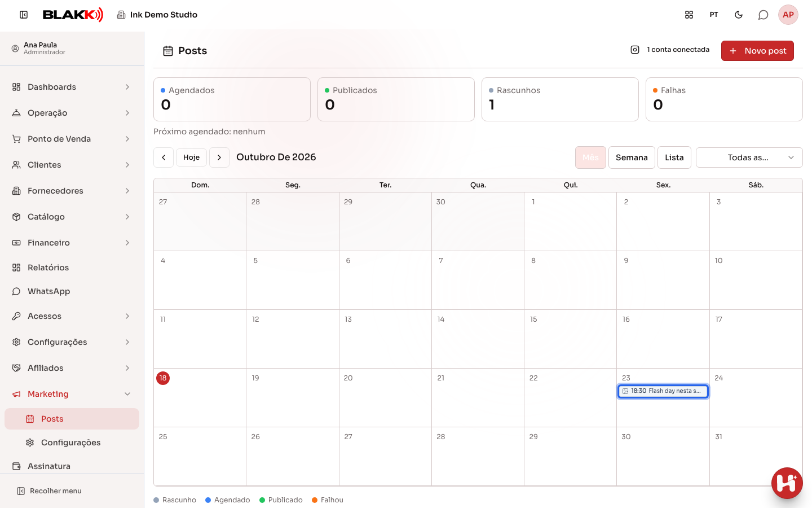This screenshot has width=812, height=508.
Task: Click the Publicados stats card
Action: (396, 99)
